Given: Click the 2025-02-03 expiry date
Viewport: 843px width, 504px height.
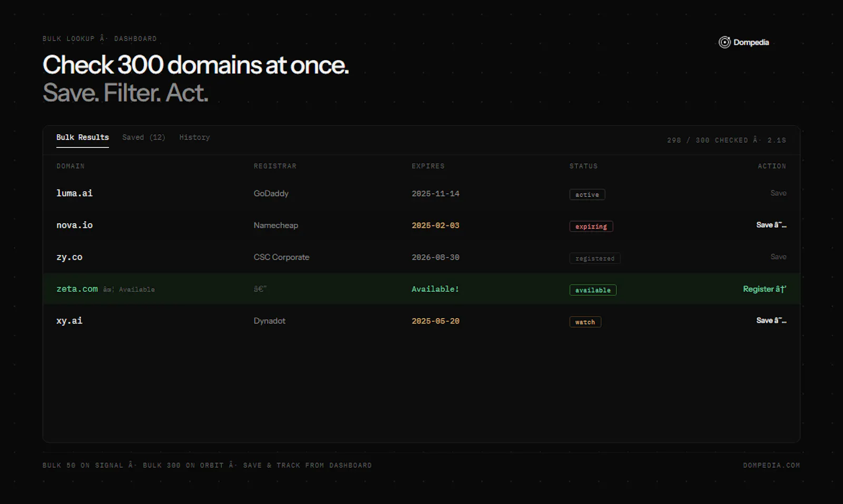Looking at the screenshot, I should click(435, 225).
